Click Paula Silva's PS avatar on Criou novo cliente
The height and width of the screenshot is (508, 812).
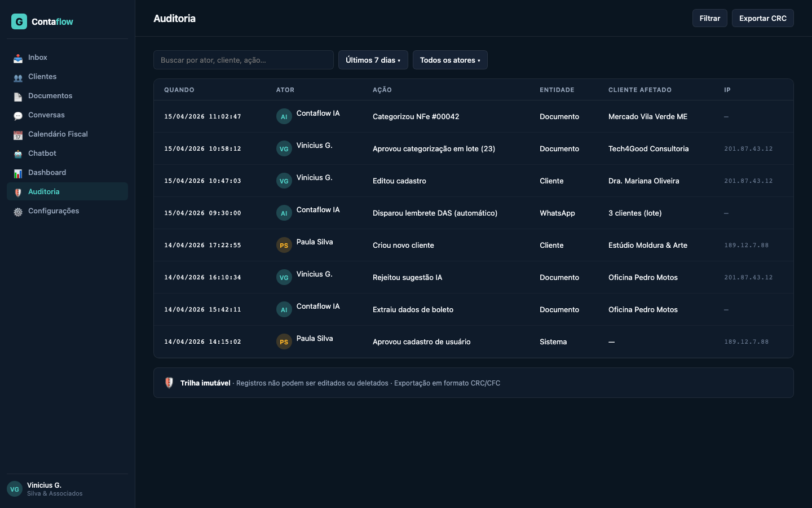[284, 246]
